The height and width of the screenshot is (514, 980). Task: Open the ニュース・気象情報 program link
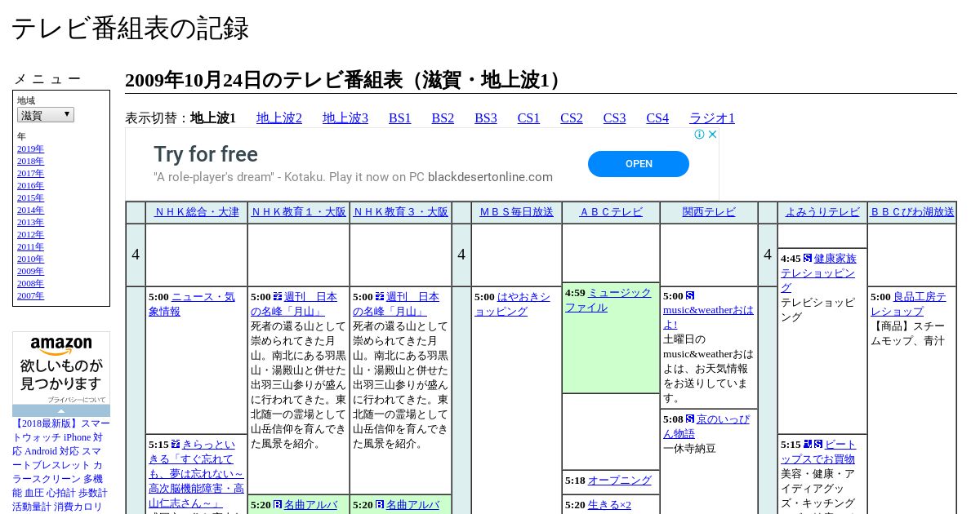(192, 304)
